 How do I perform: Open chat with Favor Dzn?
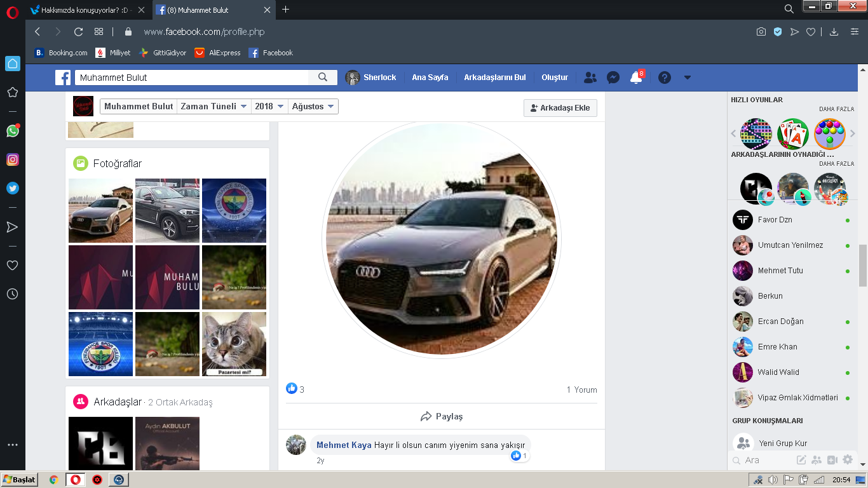(x=790, y=220)
